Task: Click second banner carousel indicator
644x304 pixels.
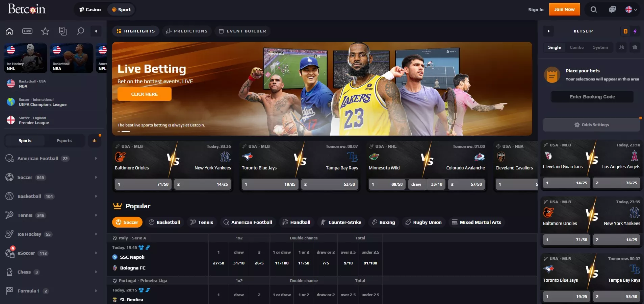Action: pyautogui.click(x=126, y=131)
